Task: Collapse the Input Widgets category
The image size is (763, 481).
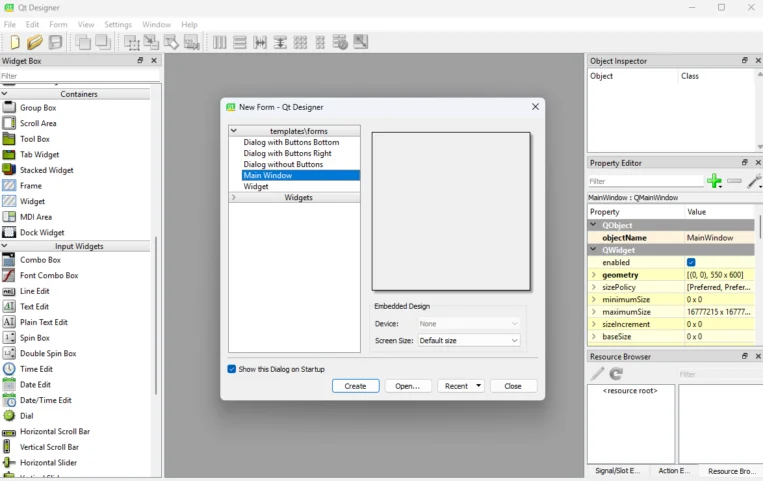Action: (x=4, y=246)
